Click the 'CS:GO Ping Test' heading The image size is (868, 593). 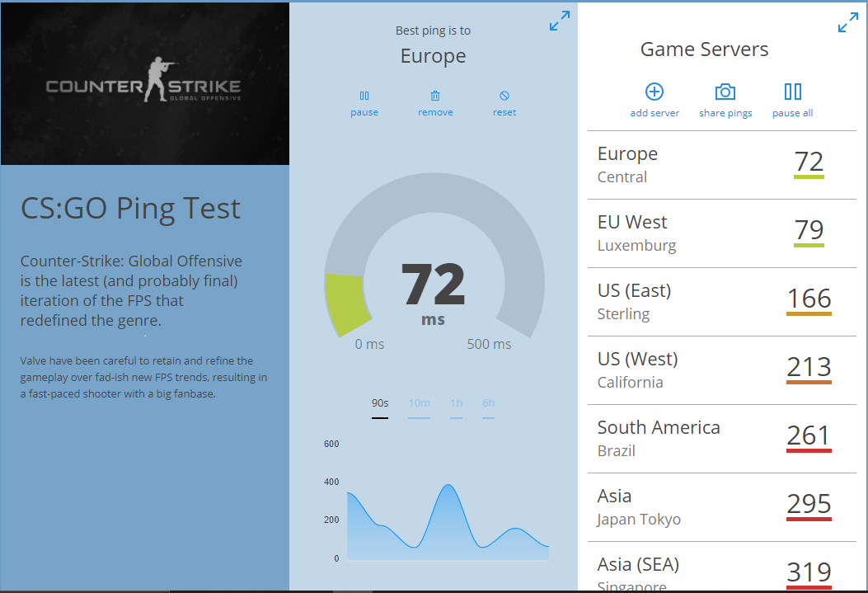click(130, 208)
